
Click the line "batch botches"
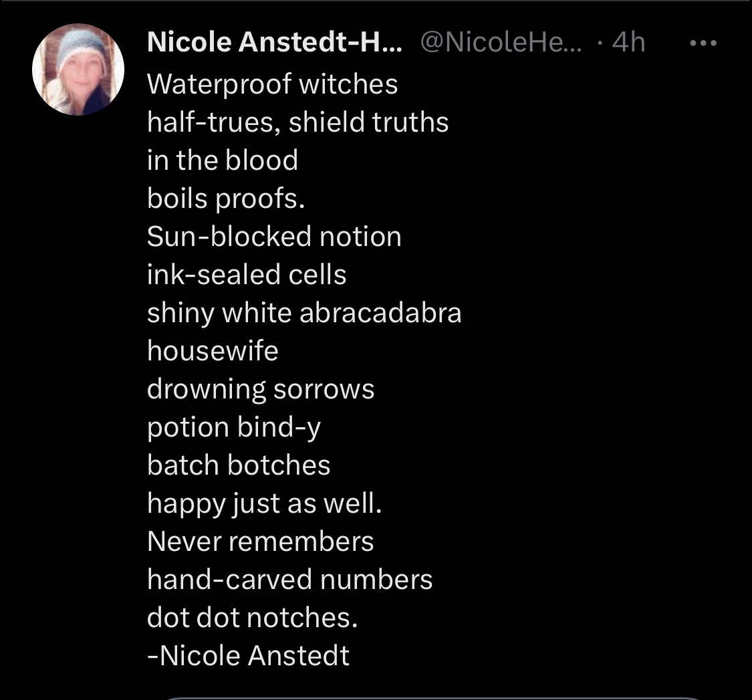click(x=239, y=465)
